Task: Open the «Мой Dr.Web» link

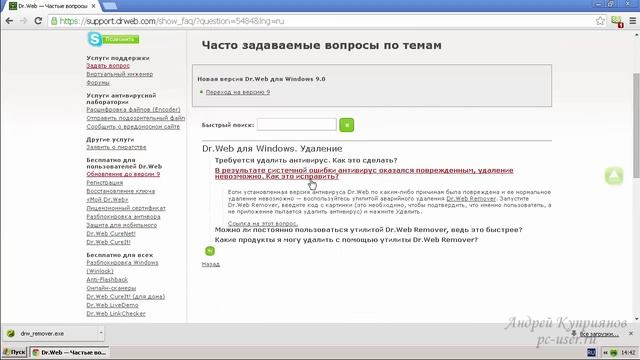Action: tap(107, 200)
